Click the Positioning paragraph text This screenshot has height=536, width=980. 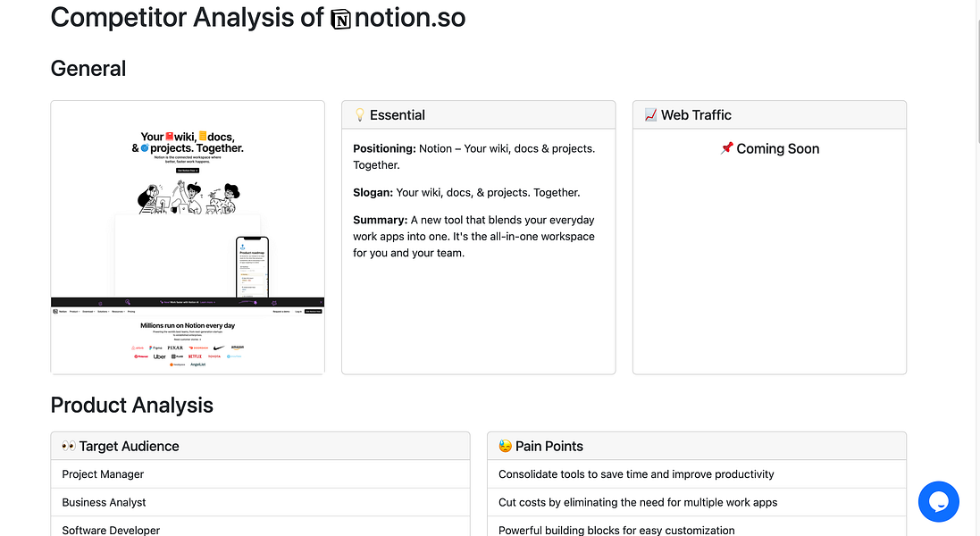[x=474, y=157]
